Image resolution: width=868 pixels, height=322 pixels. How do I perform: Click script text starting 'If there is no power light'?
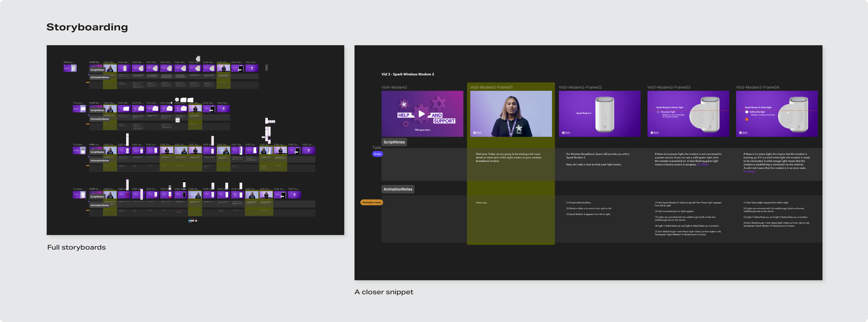[688, 159]
